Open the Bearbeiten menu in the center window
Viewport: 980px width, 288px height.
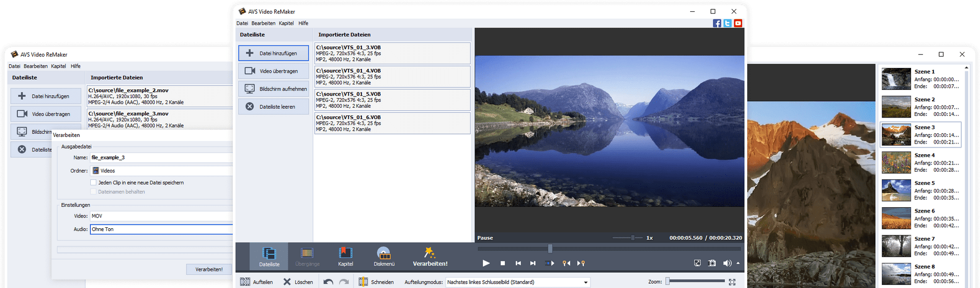coord(263,23)
